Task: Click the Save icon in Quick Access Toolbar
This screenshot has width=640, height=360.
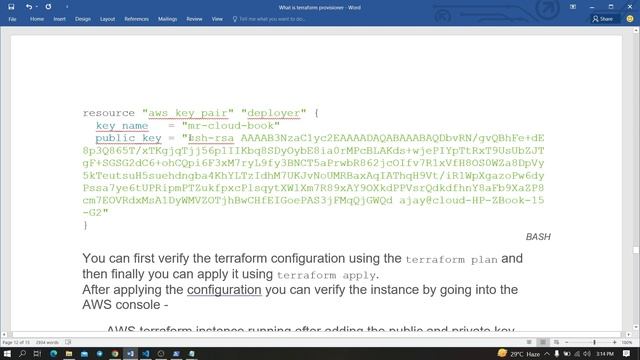Action: (x=11, y=7)
